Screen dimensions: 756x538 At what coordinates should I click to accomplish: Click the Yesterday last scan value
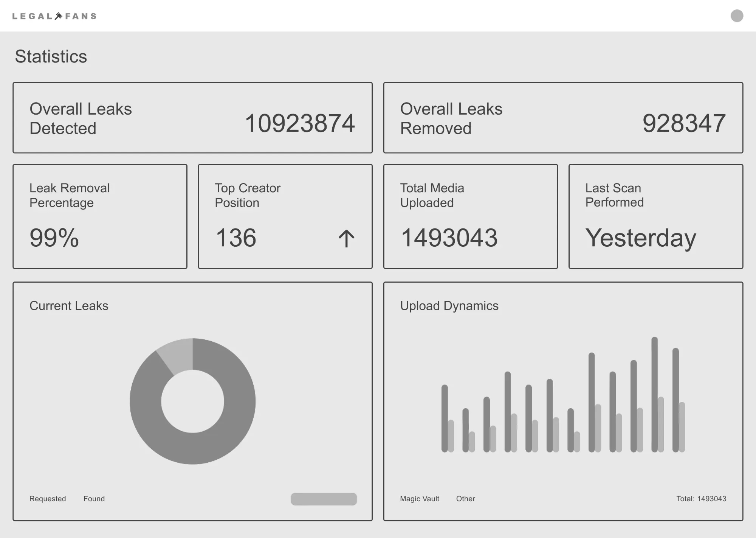[641, 238]
